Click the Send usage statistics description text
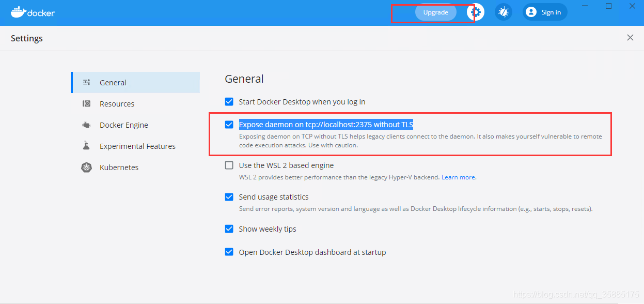This screenshot has height=304, width=644. tap(416, 209)
